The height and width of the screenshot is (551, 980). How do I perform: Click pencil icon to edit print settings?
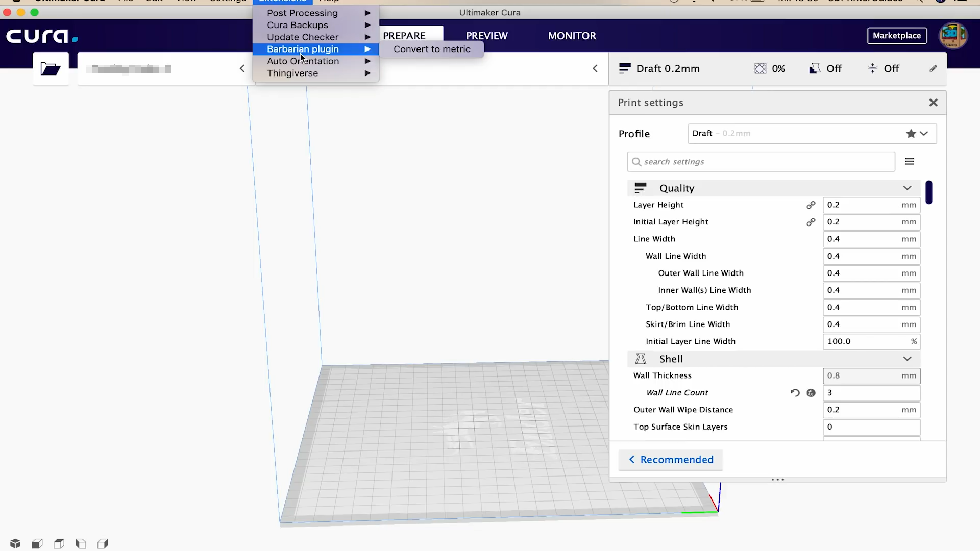[x=933, y=68]
